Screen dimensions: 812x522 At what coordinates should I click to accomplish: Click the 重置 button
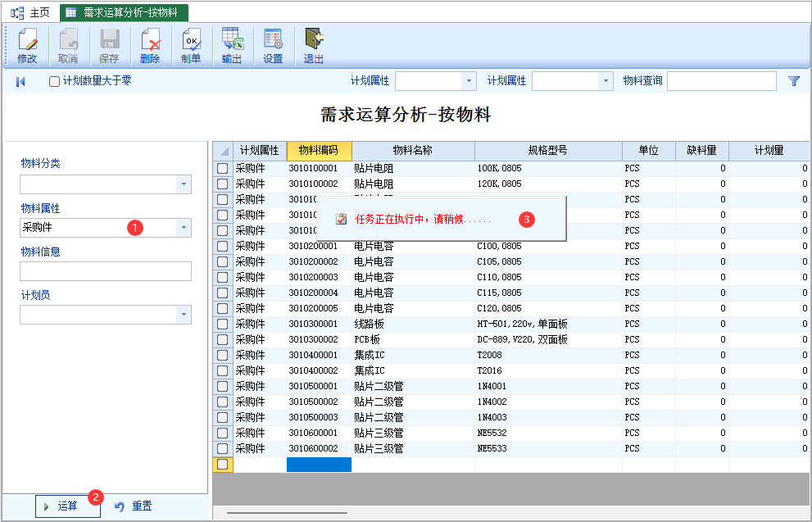(133, 506)
